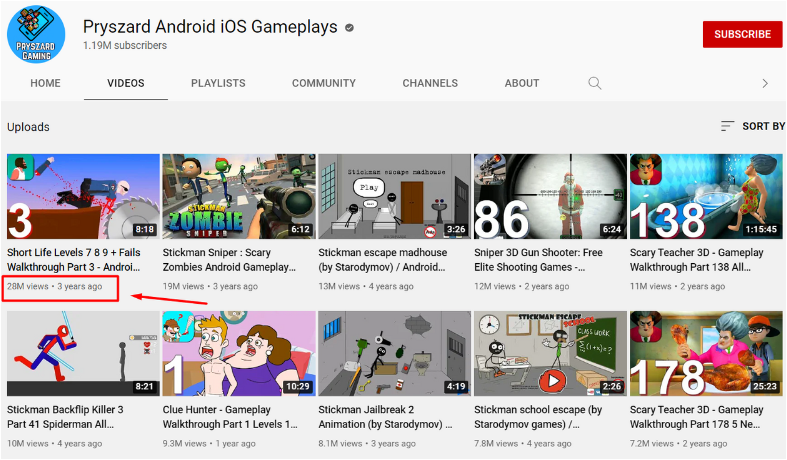787x460 pixels.
Task: Click the 19M views 3 years ago text
Action: [210, 286]
